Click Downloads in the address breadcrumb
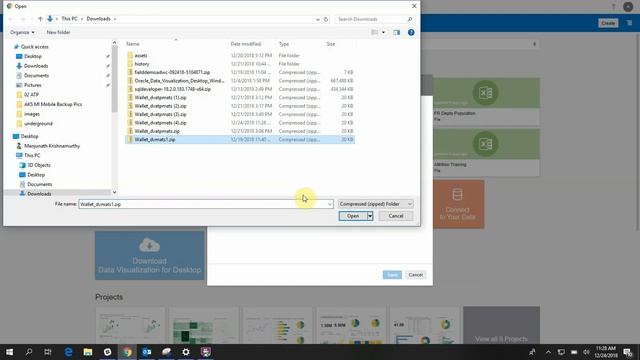This screenshot has width=640, height=360. [x=98, y=19]
